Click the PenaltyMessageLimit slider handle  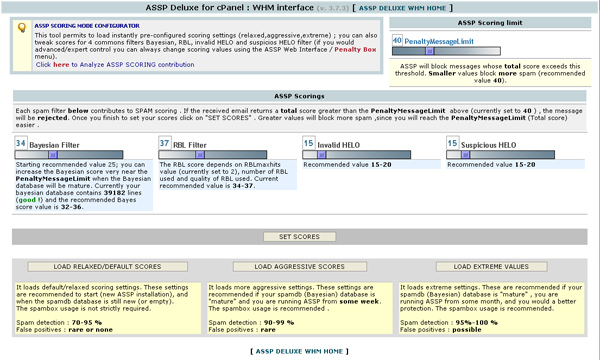click(430, 51)
